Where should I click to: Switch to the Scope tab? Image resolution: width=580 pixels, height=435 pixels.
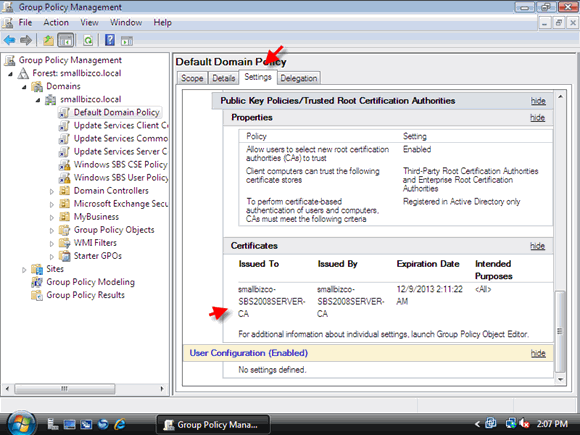(192, 78)
